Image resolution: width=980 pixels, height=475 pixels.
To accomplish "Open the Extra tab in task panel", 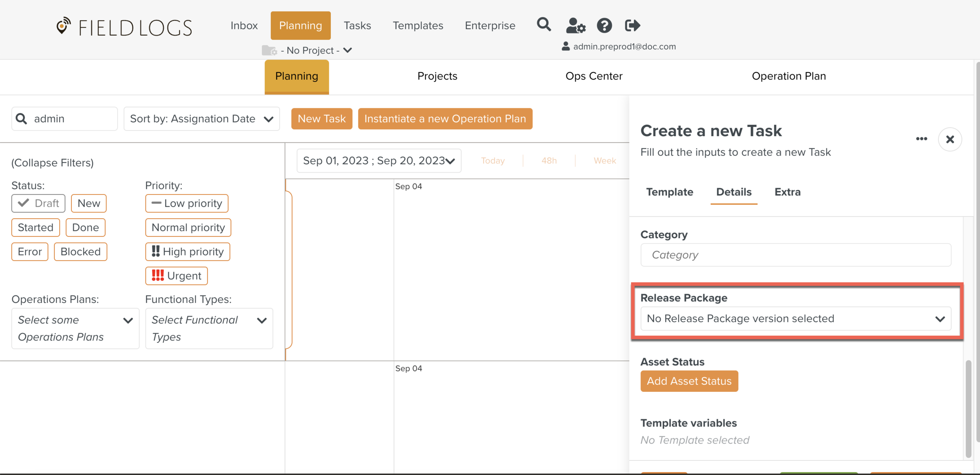I will tap(787, 192).
